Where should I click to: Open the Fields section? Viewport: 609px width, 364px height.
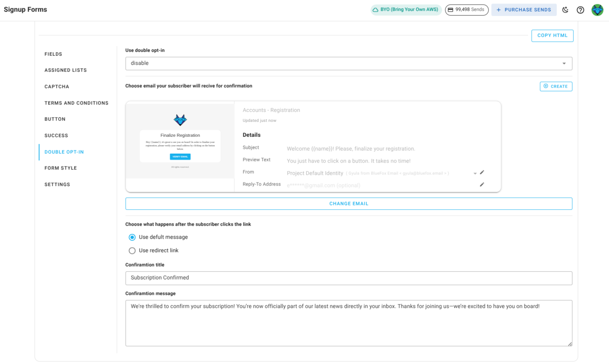pyautogui.click(x=53, y=54)
